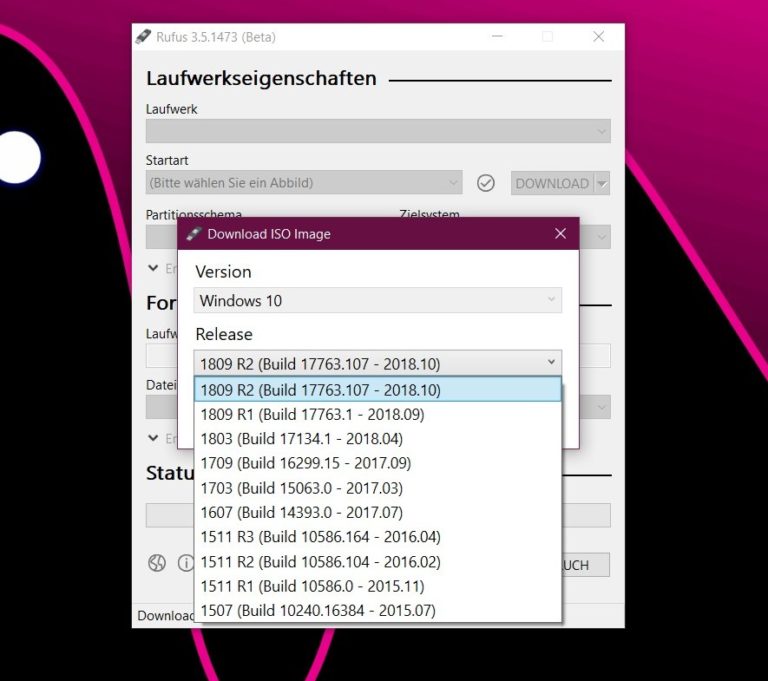This screenshot has height=681, width=768.
Task: Expand advanced format options chevron
Action: [x=153, y=438]
